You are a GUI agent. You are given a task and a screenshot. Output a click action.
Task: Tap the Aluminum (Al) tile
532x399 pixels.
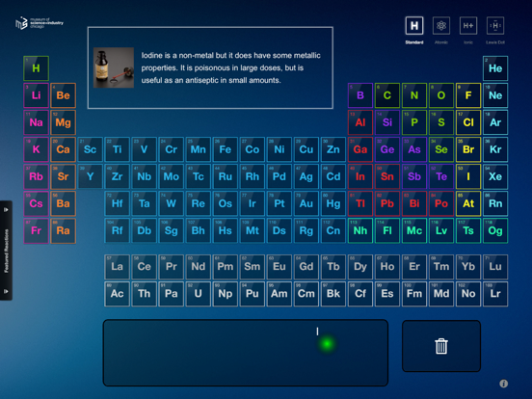pyautogui.click(x=360, y=122)
